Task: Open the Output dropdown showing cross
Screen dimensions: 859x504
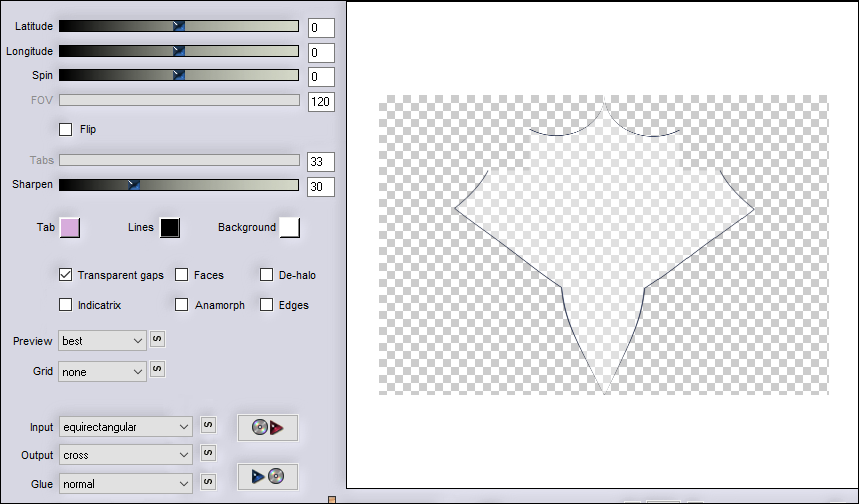Action: click(126, 455)
